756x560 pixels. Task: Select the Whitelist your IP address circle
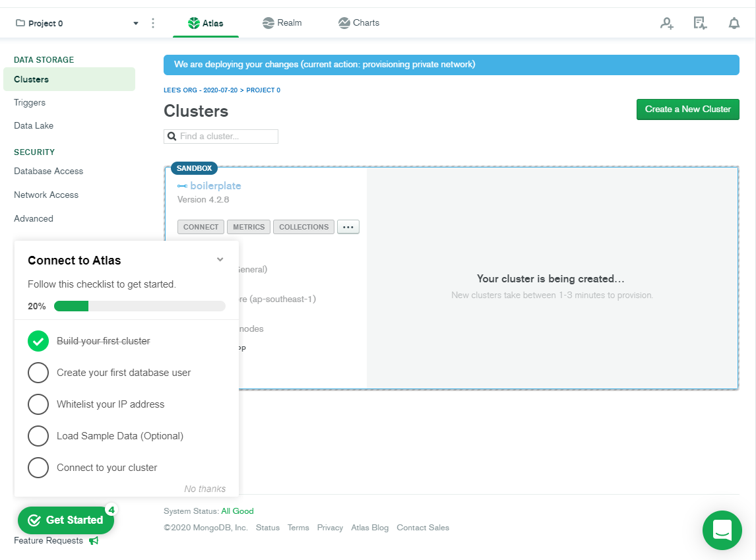38,404
